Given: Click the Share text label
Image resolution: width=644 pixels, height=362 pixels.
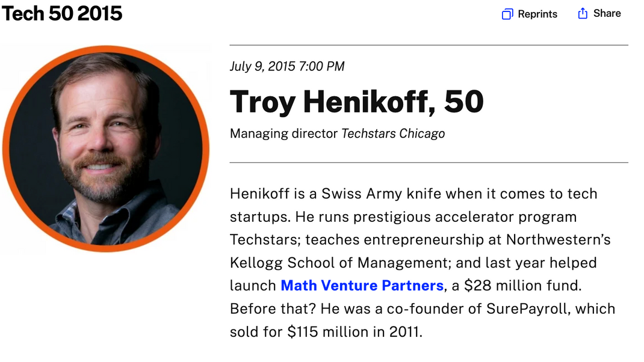Looking at the screenshot, I should pyautogui.click(x=607, y=13).
